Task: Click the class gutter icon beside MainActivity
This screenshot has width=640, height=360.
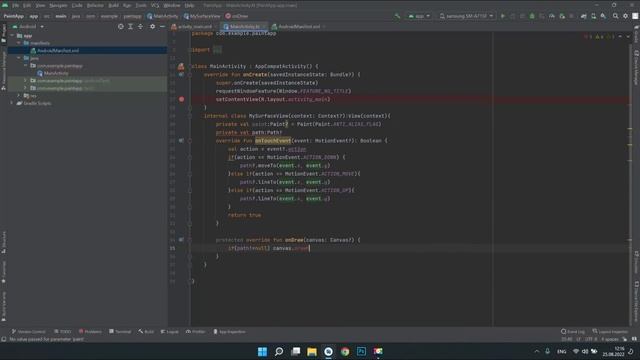Action: pos(181,66)
